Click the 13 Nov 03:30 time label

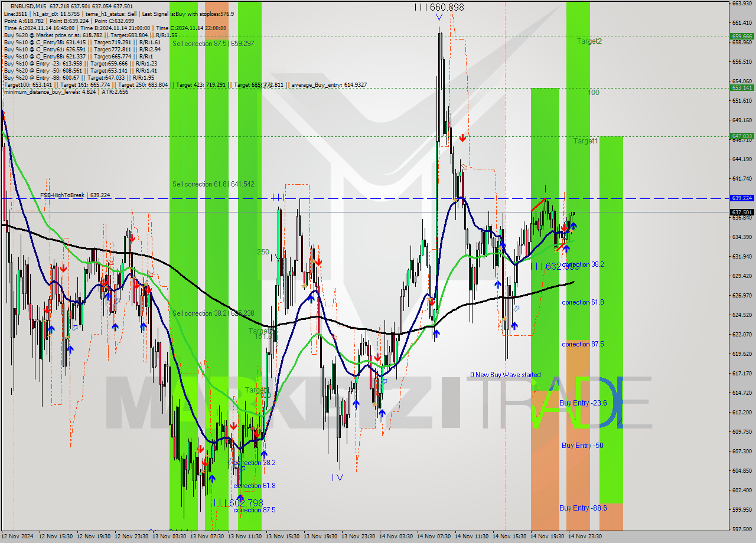tap(169, 537)
